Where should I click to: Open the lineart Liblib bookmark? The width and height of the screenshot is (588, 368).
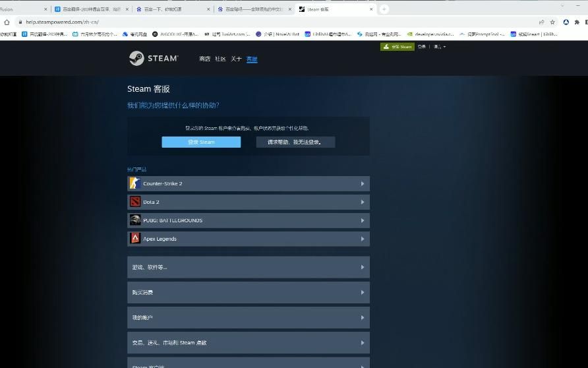point(534,34)
